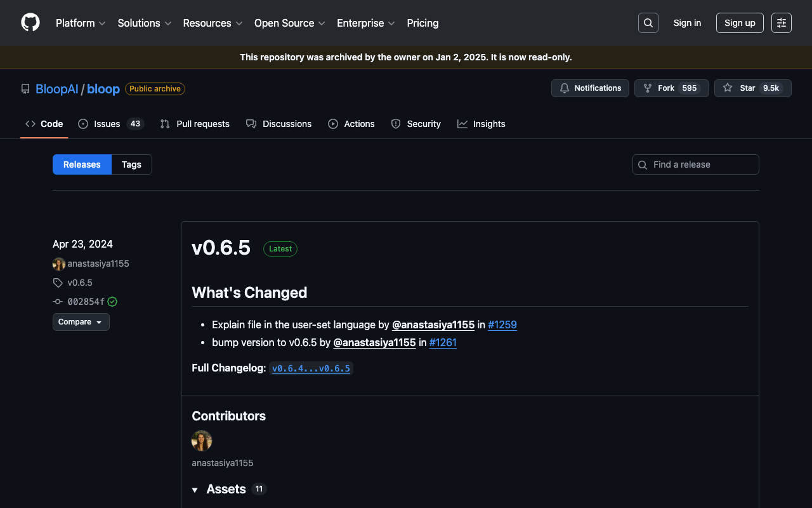Click the Notifications bell button
The height and width of the screenshot is (508, 812).
590,88
